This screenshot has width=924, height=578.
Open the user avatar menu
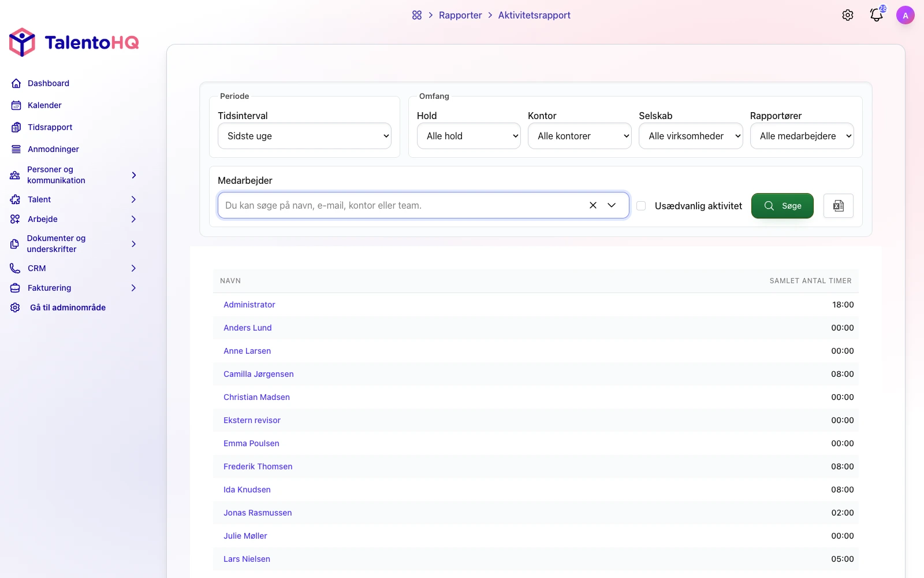(906, 15)
